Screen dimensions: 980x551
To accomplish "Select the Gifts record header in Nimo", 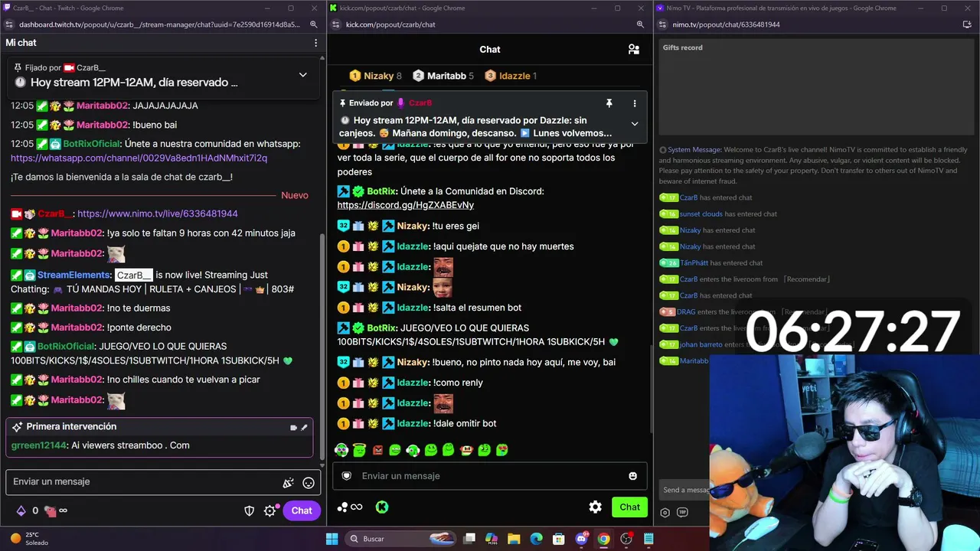I will (x=682, y=47).
